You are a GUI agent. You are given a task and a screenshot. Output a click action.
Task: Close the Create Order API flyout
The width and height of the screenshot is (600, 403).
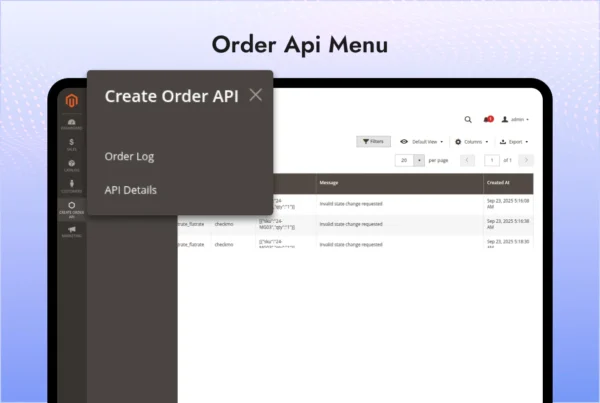[256, 95]
